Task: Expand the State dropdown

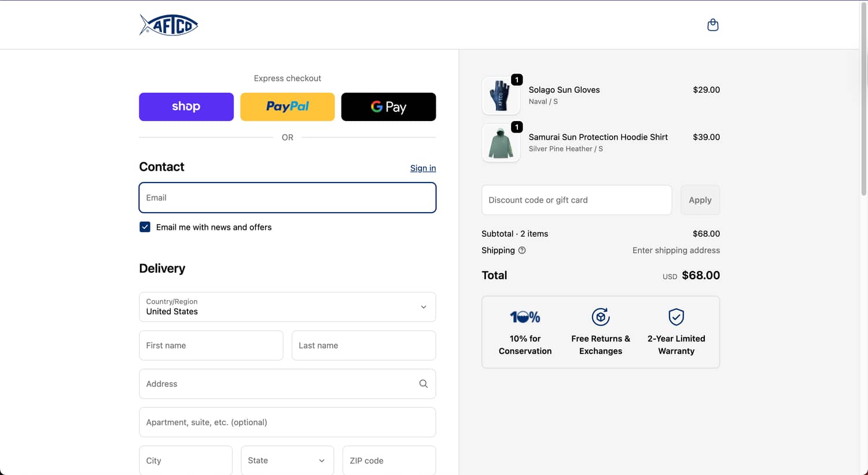Action: click(287, 460)
